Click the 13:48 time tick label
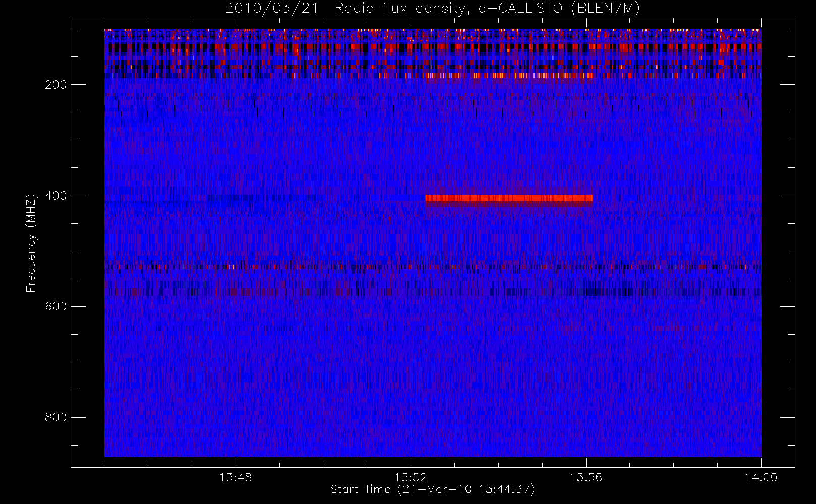816x504 pixels. 236,477
